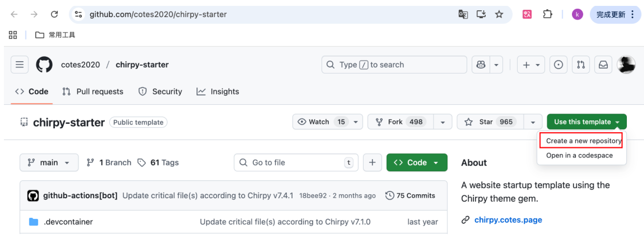Open the .devcontainer commit message for Chirpy v7.1.0
Screen dimensions: 644x235
(285, 222)
